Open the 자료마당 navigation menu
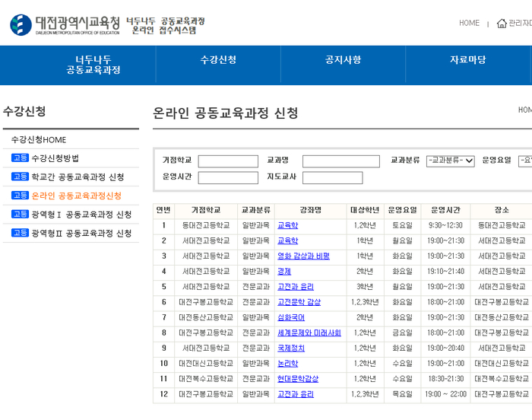The width and height of the screenshot is (532, 420). coord(467,60)
